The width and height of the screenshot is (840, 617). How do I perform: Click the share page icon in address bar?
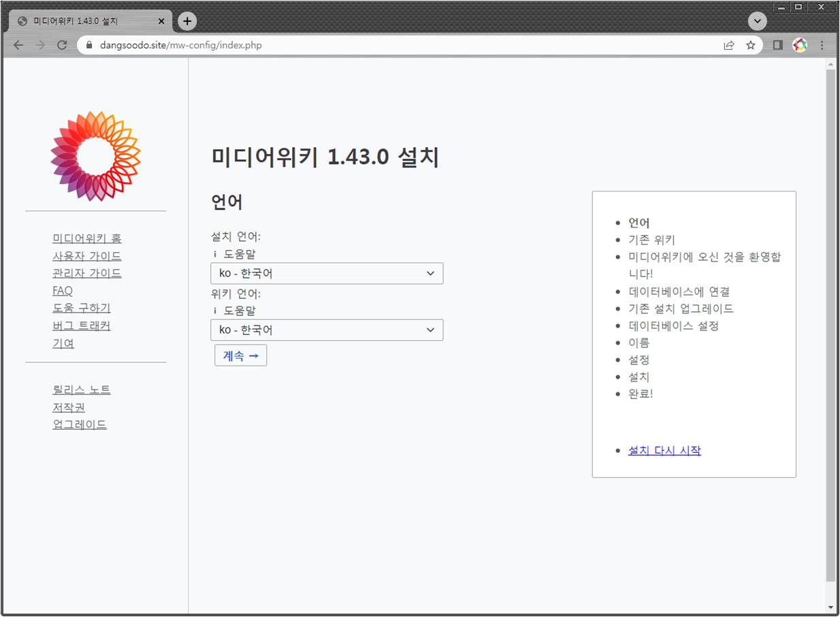[x=728, y=45]
